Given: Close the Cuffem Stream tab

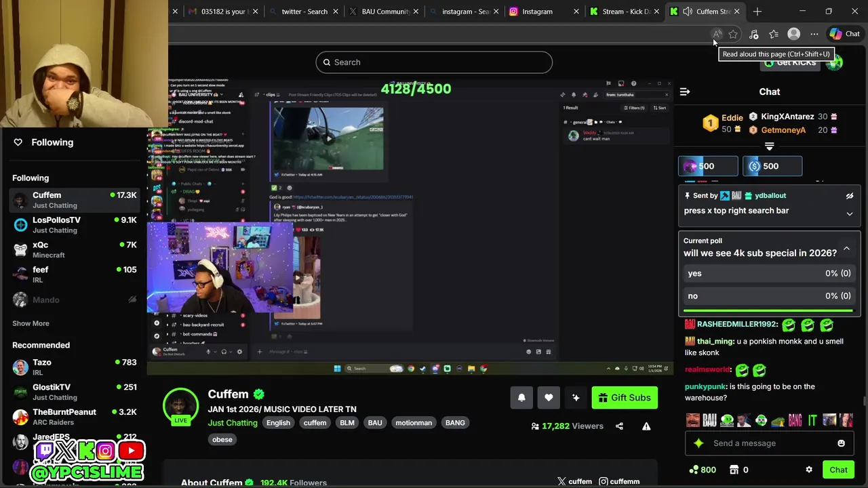Looking at the screenshot, I should tap(736, 12).
